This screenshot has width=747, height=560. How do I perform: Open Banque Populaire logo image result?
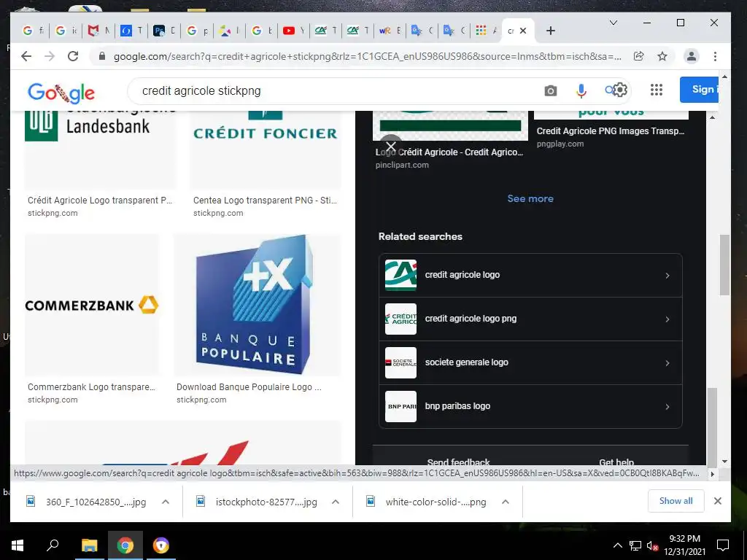click(x=258, y=305)
